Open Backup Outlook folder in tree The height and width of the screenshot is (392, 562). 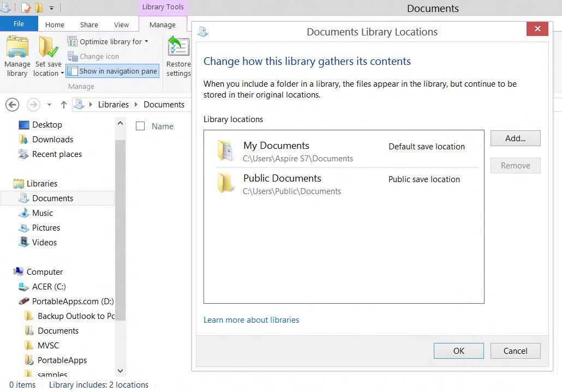(76, 316)
